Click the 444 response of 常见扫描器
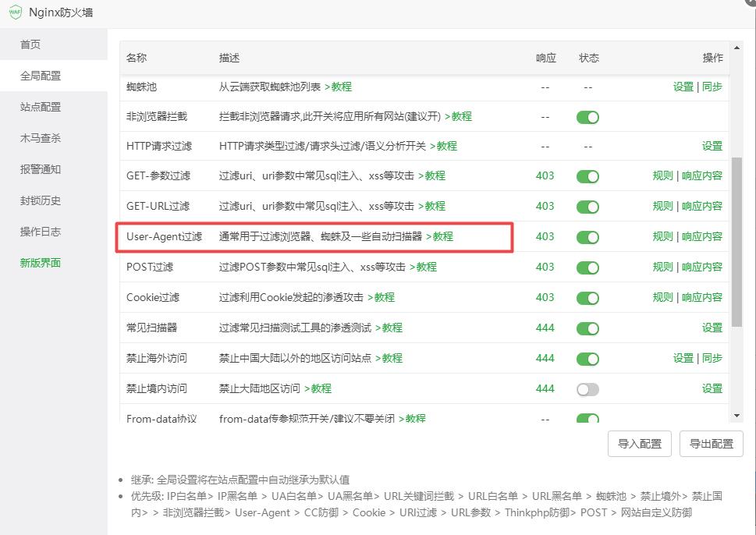 [545, 328]
